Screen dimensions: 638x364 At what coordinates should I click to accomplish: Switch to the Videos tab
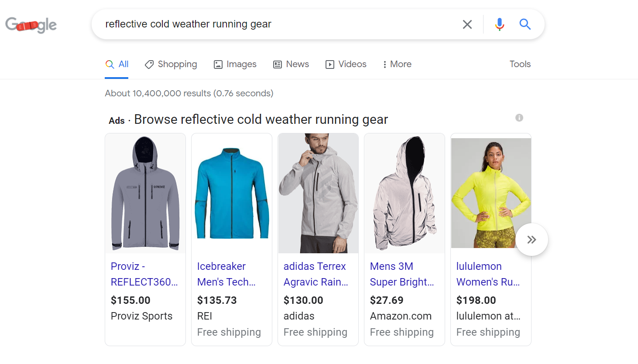pos(351,64)
